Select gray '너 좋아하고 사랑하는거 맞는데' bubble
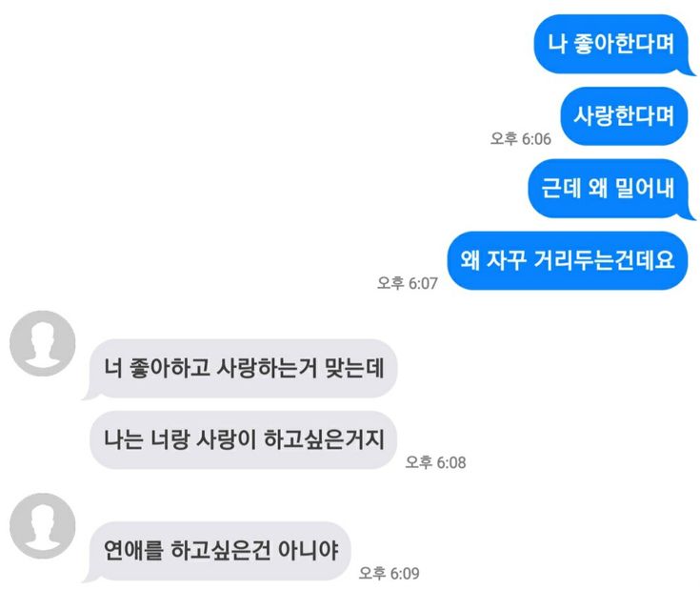 click(x=243, y=368)
